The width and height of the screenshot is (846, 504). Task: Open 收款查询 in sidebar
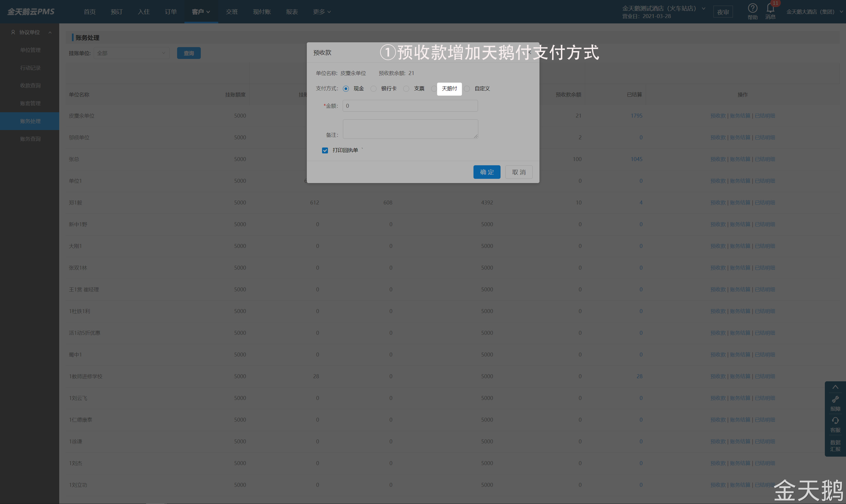30,85
